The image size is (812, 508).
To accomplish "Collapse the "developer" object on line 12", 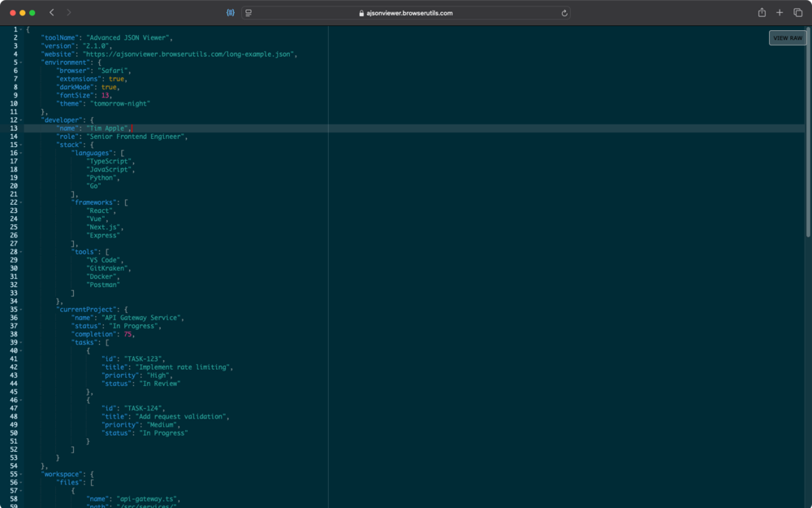I will tap(21, 120).
